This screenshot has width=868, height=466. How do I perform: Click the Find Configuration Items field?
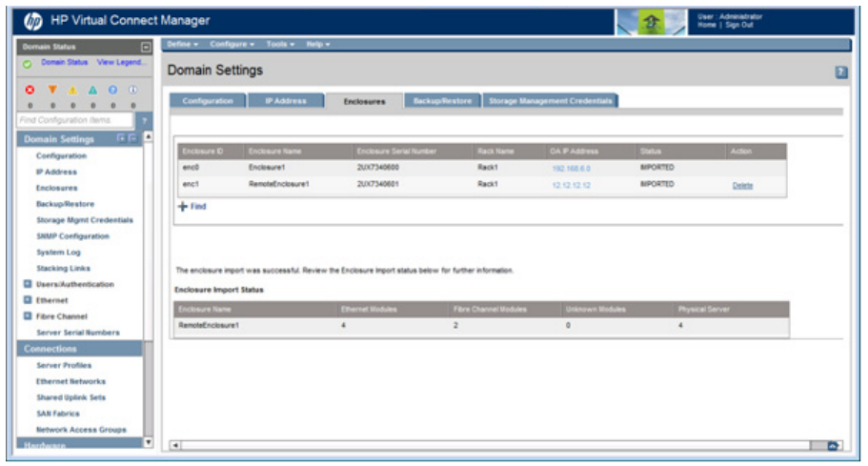coord(75,120)
